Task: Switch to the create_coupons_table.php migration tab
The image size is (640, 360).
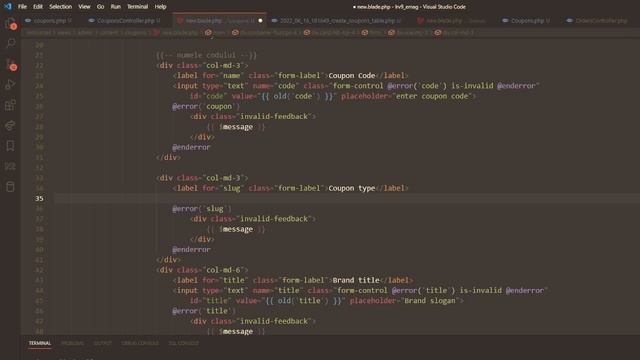Action: click(337, 20)
